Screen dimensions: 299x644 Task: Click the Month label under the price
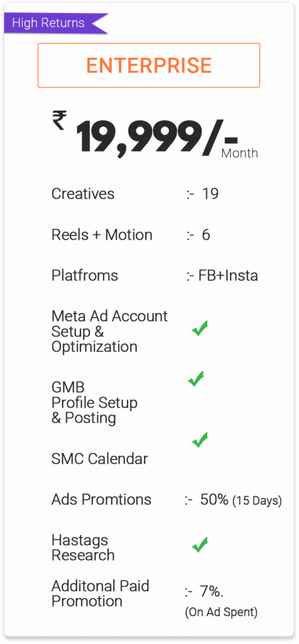[x=239, y=153]
